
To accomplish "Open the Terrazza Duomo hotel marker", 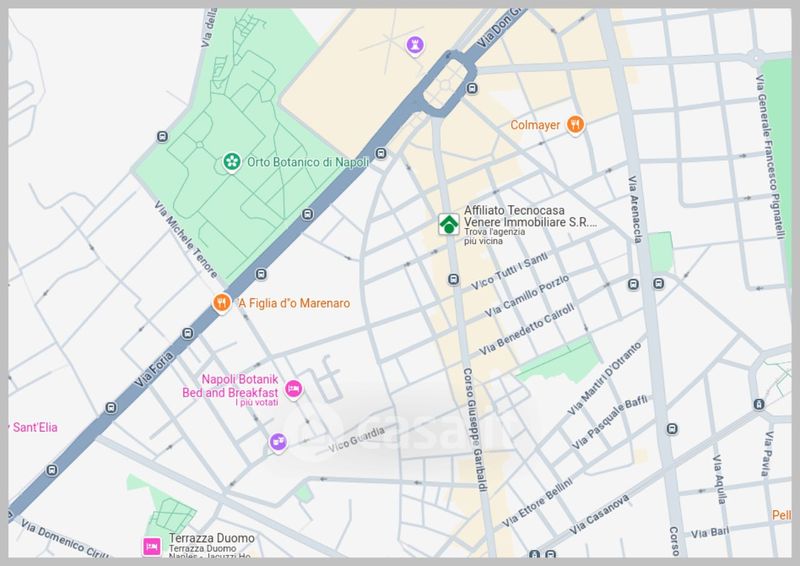I will point(151,546).
